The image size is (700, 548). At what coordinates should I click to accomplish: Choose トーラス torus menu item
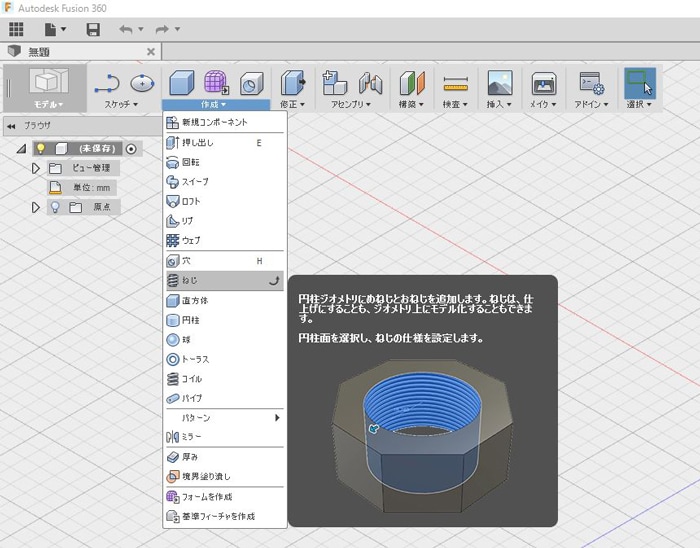(225, 359)
